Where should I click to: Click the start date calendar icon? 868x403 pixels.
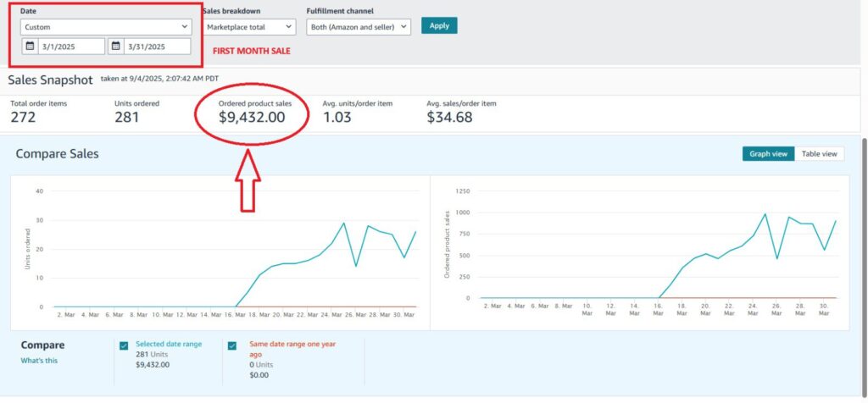click(x=29, y=46)
